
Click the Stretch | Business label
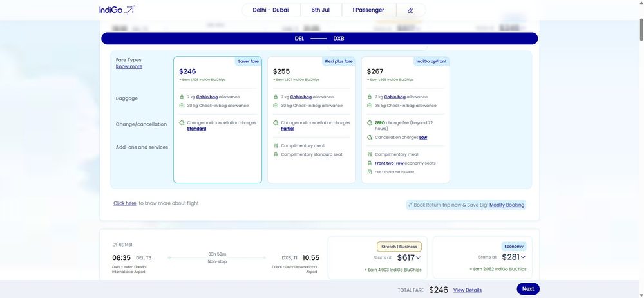pos(399,247)
